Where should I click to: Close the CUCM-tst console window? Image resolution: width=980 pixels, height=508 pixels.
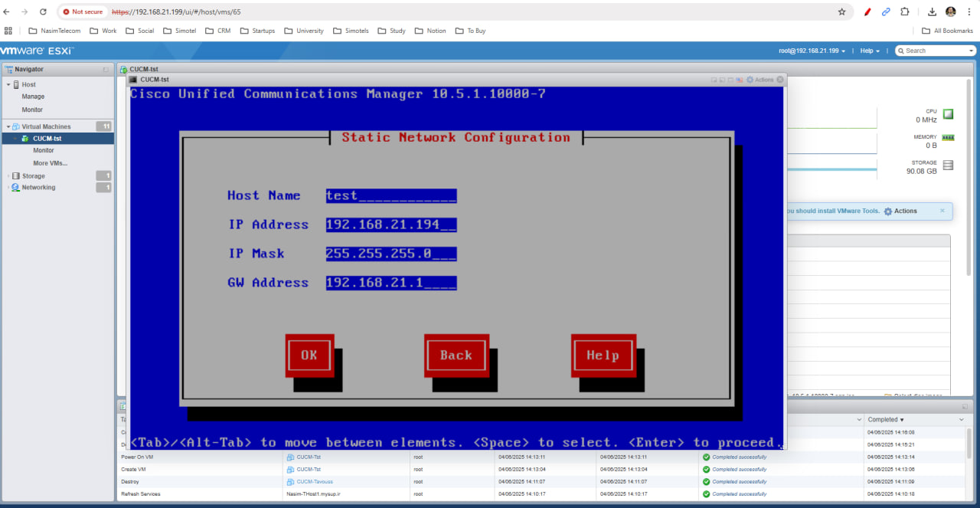(x=780, y=80)
